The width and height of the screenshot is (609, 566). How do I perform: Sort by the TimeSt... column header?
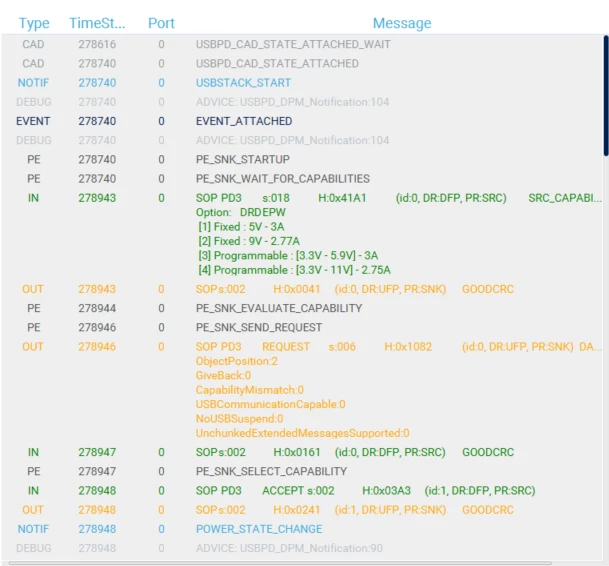(97, 23)
